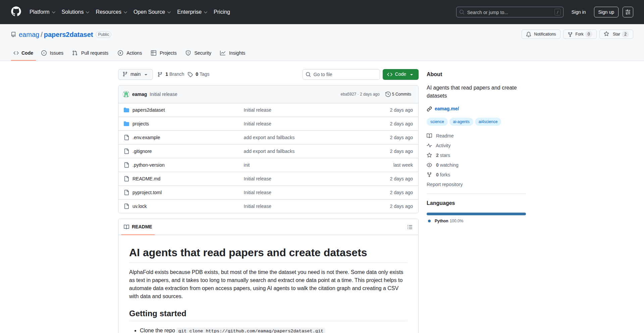Expand the main branch dropdown
Screen dimensions: 644x333
(135, 74)
